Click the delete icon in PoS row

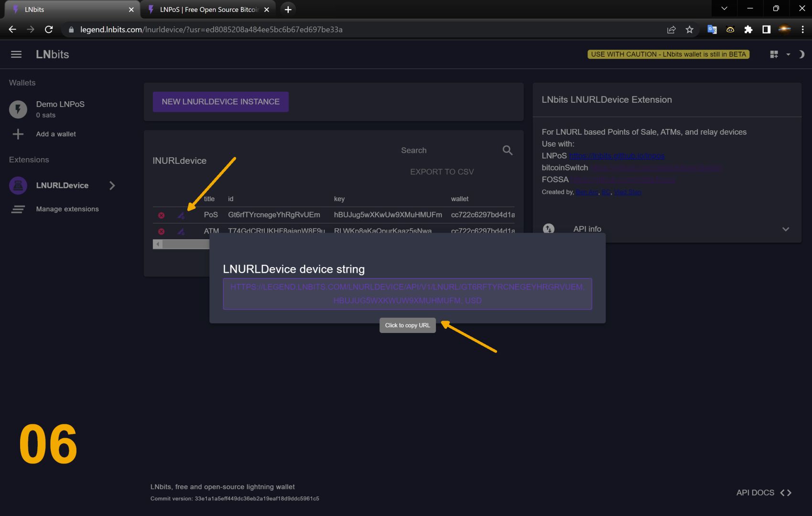click(162, 215)
